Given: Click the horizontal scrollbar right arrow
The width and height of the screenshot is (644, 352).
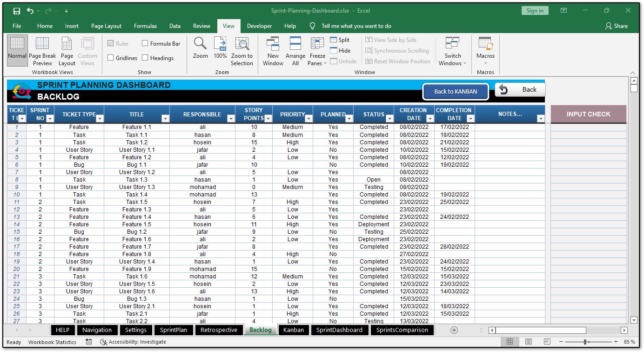Looking at the screenshot, I should pos(624,330).
